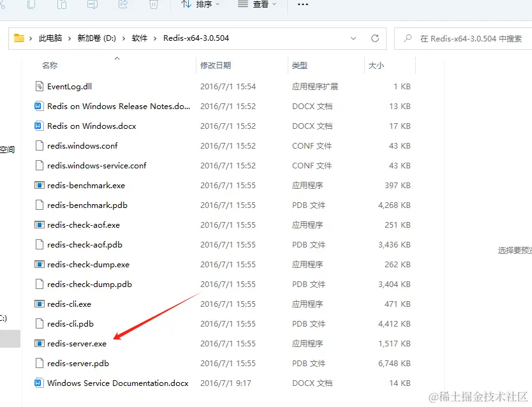Image resolution: width=532 pixels, height=407 pixels.
Task: Select the redis-server.pdb file icon
Action: click(x=40, y=363)
